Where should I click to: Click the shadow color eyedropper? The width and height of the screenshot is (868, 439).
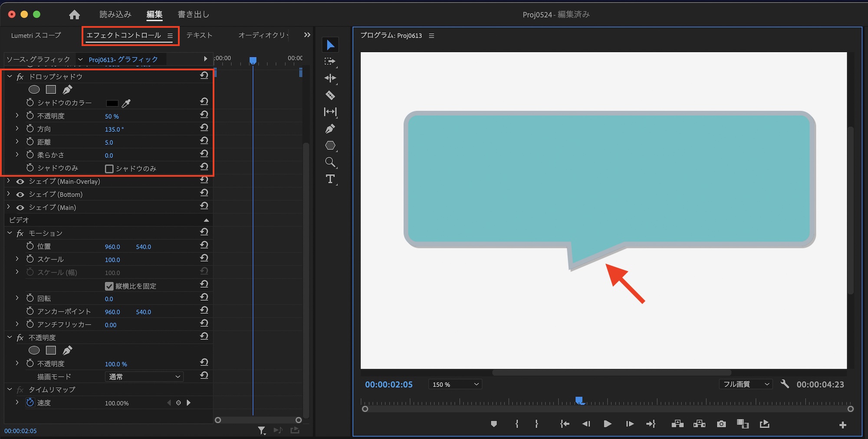126,103
